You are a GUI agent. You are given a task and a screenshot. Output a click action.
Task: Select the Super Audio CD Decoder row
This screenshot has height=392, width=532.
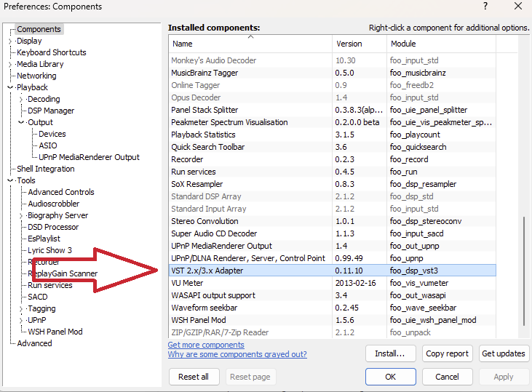pos(332,233)
